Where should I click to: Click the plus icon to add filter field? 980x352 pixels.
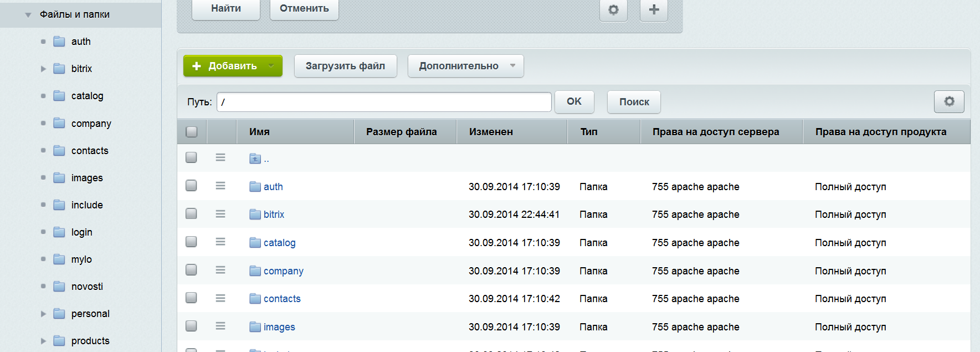pos(654,10)
